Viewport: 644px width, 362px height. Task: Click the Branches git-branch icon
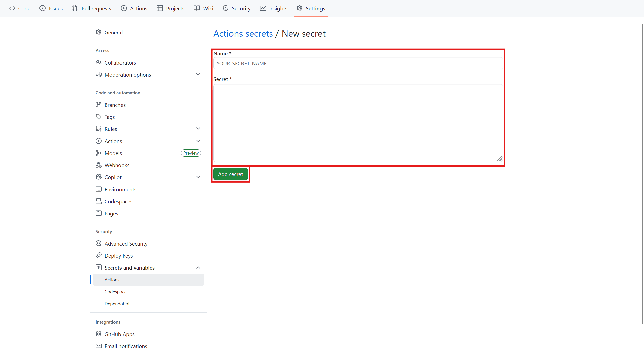(x=98, y=105)
